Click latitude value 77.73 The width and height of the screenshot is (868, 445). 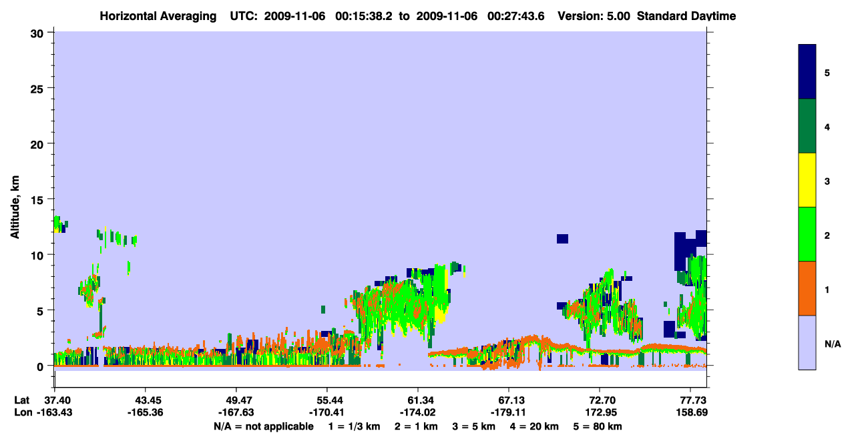click(x=694, y=400)
